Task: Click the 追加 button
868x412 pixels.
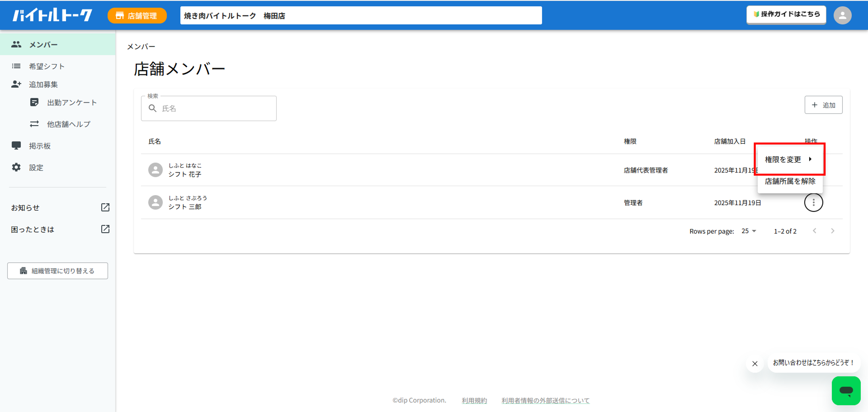Action: 823,105
